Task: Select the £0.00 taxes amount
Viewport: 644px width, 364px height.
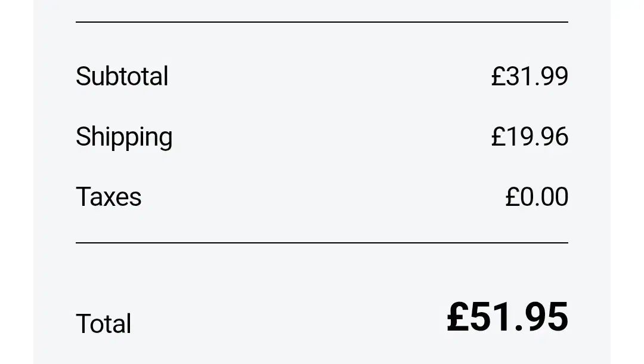Action: [537, 197]
